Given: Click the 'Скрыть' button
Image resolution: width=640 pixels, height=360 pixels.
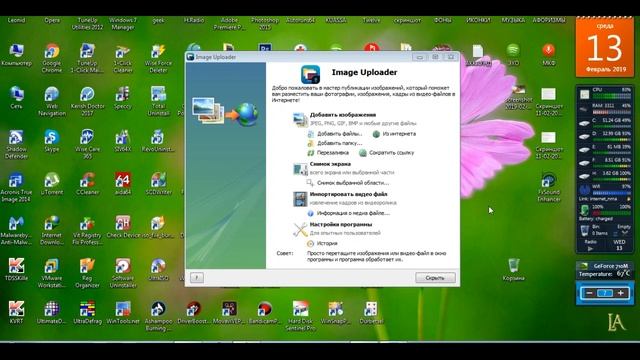Looking at the screenshot, I should (x=435, y=278).
